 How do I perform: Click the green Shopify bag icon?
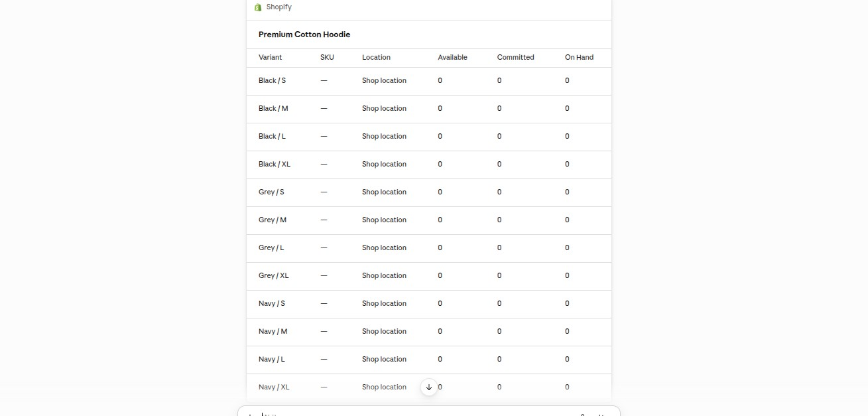click(258, 7)
